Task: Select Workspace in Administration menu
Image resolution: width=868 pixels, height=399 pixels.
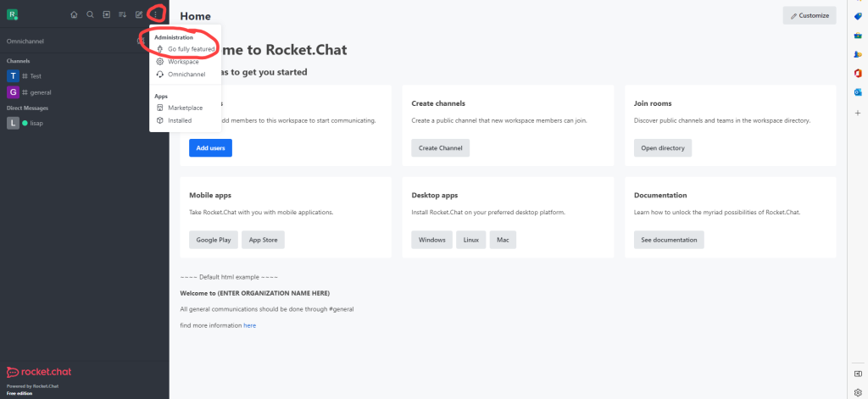Action: (x=182, y=62)
